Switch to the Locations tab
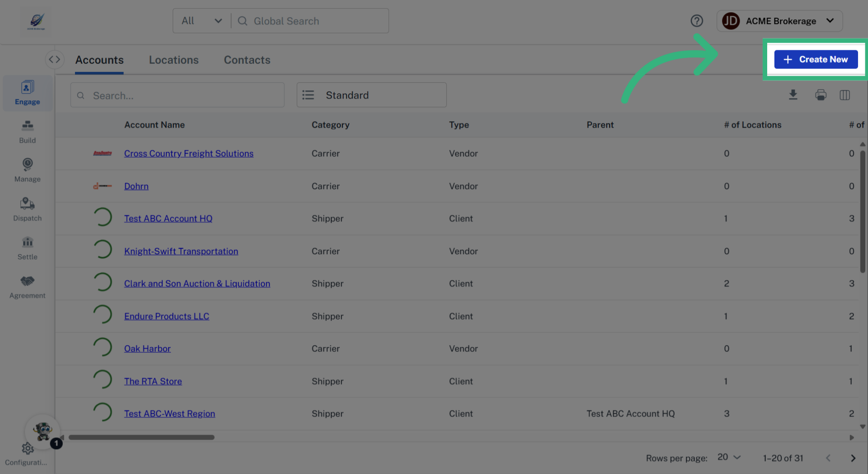 click(174, 60)
